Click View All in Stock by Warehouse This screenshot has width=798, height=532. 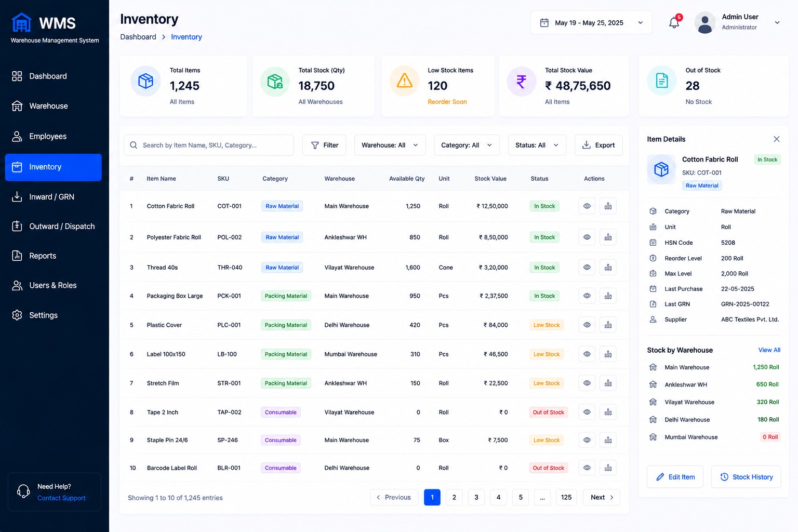point(769,350)
